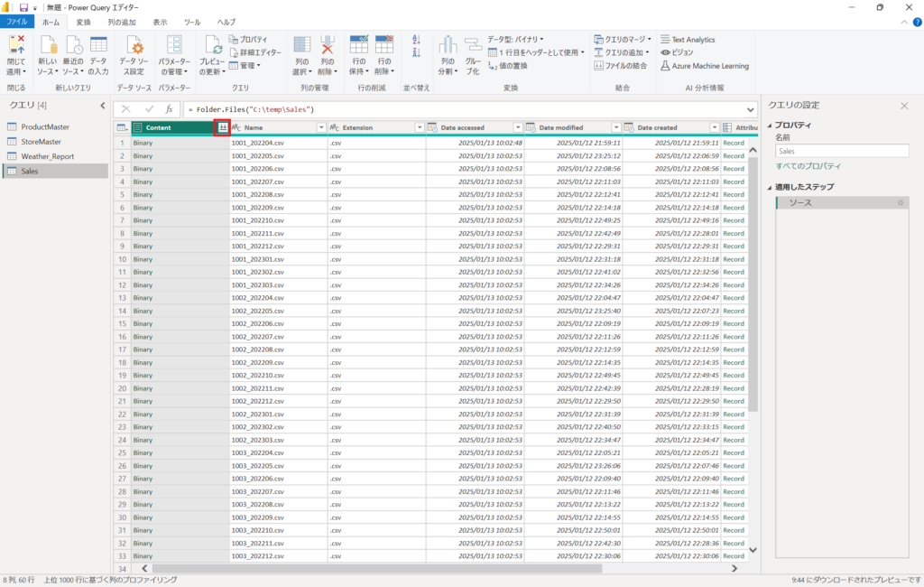Click 値の置換 (Replace Values)
The image size is (924, 587).
point(508,66)
